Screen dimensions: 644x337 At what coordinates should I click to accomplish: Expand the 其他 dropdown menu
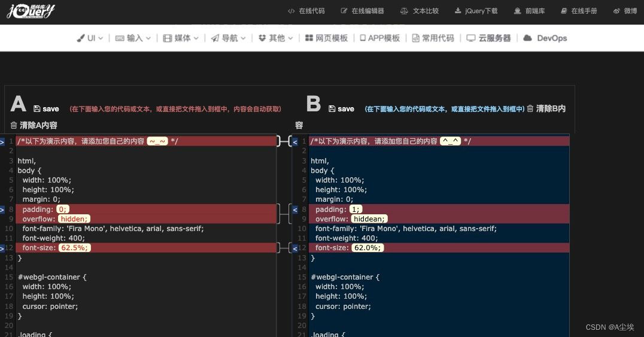tap(275, 38)
